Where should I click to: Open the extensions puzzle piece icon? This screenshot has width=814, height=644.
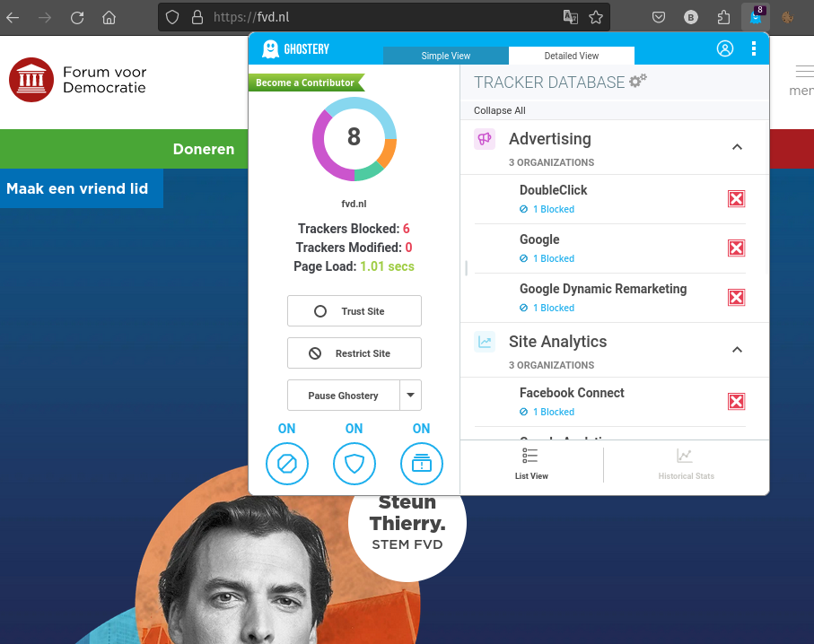tap(723, 18)
